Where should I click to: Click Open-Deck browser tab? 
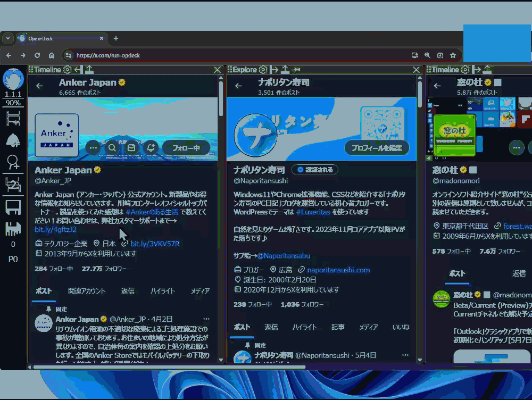(x=62, y=39)
